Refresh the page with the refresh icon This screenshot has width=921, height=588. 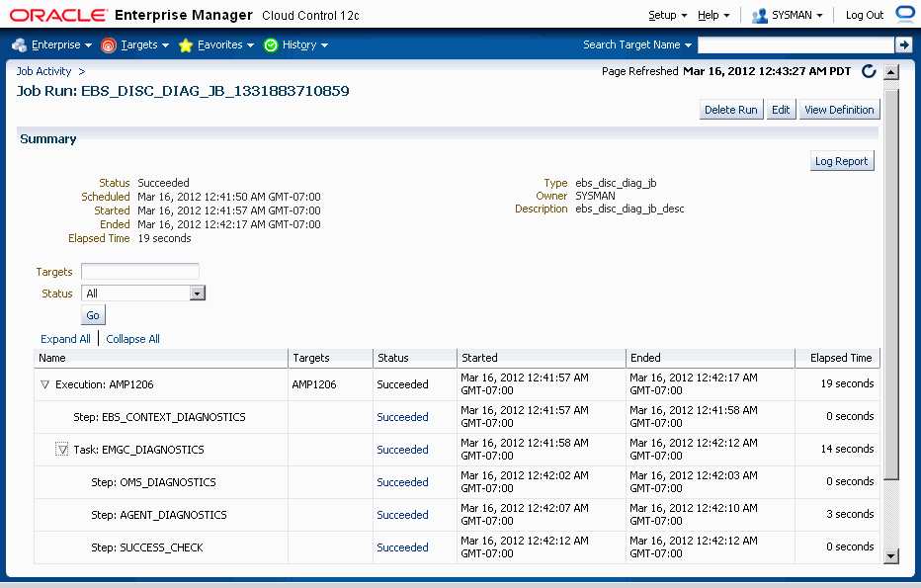pos(869,72)
